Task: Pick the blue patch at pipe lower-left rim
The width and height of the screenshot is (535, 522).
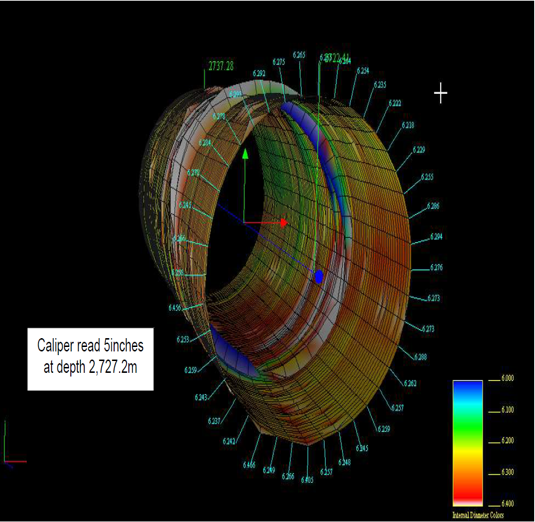Action: point(233,351)
